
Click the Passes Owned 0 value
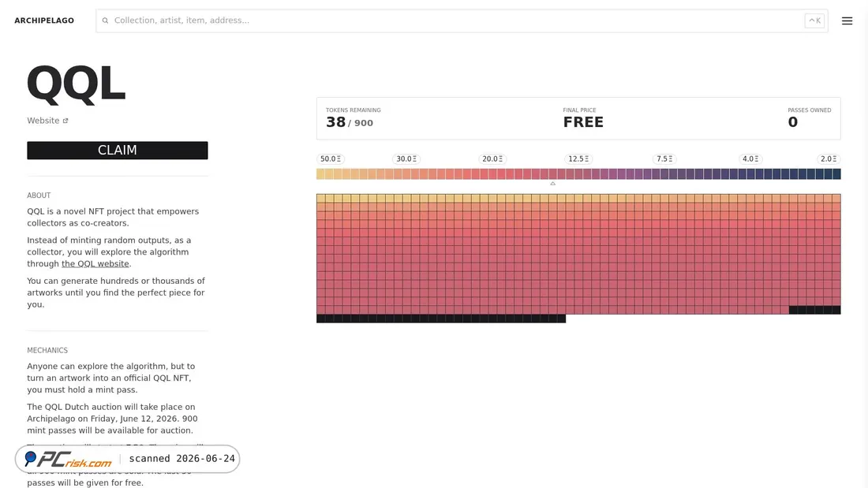point(793,122)
